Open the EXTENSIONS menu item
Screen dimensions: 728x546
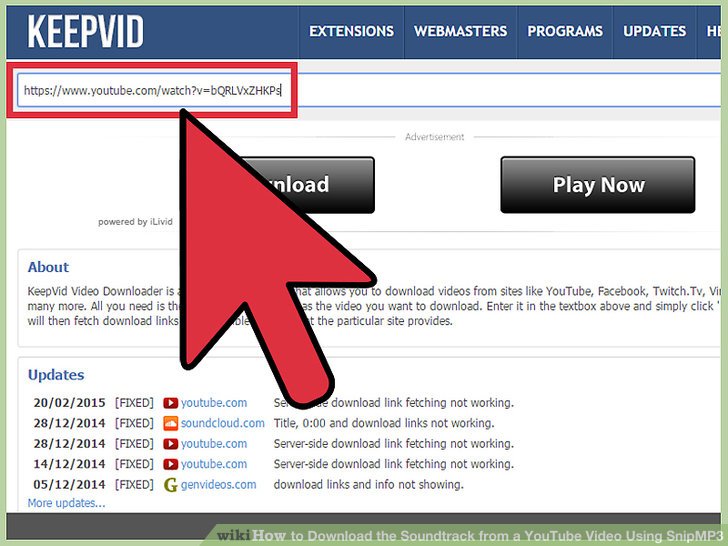(351, 31)
